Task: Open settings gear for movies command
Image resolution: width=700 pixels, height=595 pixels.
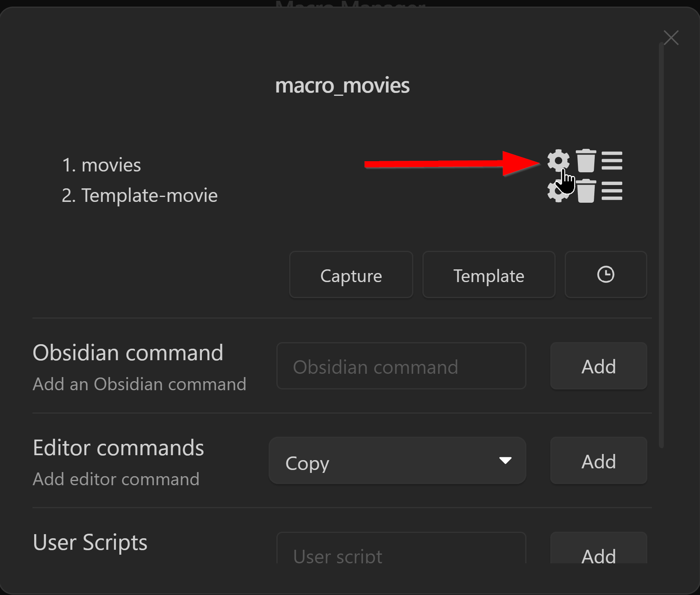Action: pos(558,161)
